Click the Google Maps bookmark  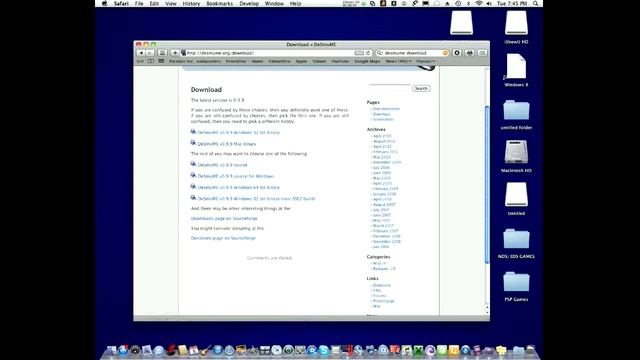[x=367, y=61]
